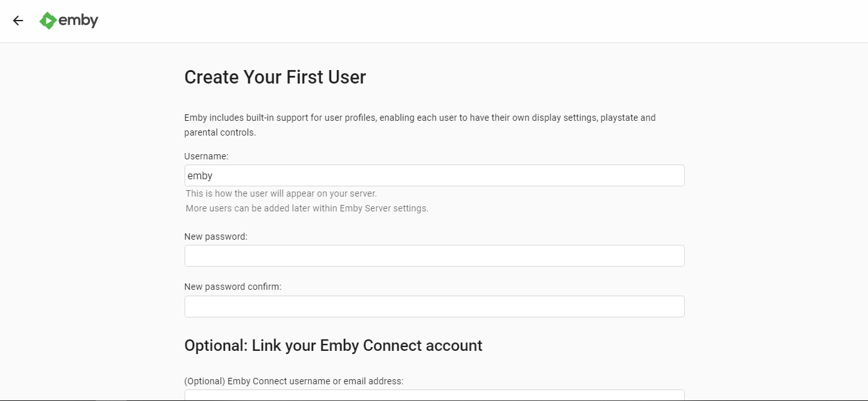Click the back arrow in the header
The height and width of the screenshot is (401, 868).
18,21
